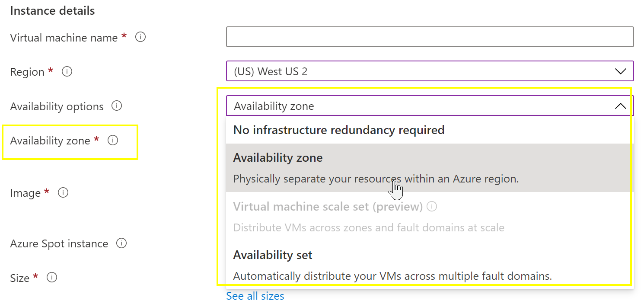The height and width of the screenshot is (304, 644).
Task: Open the See all sizes link
Action: 255,296
